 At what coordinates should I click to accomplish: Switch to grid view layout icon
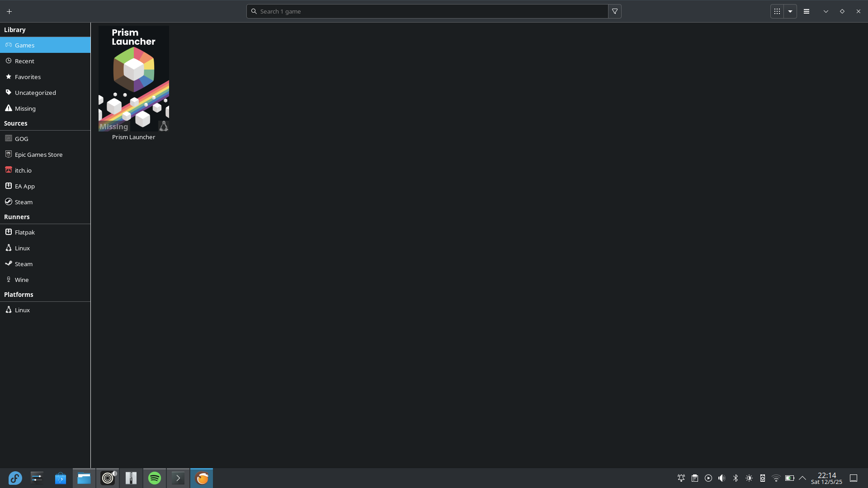tap(777, 11)
